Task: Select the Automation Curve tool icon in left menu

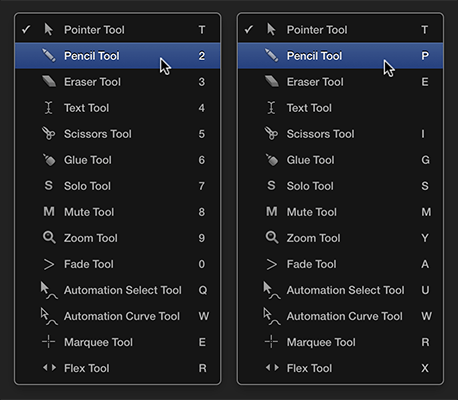Action: pos(49,316)
